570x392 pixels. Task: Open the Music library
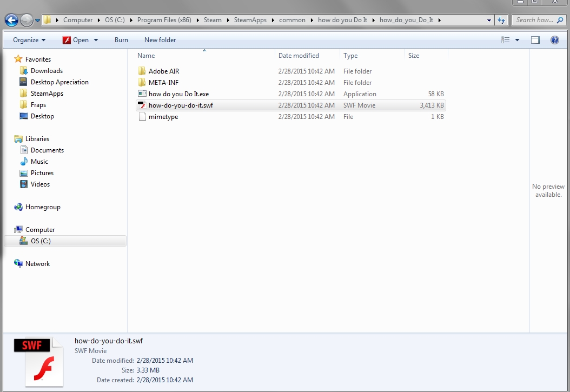(x=39, y=161)
